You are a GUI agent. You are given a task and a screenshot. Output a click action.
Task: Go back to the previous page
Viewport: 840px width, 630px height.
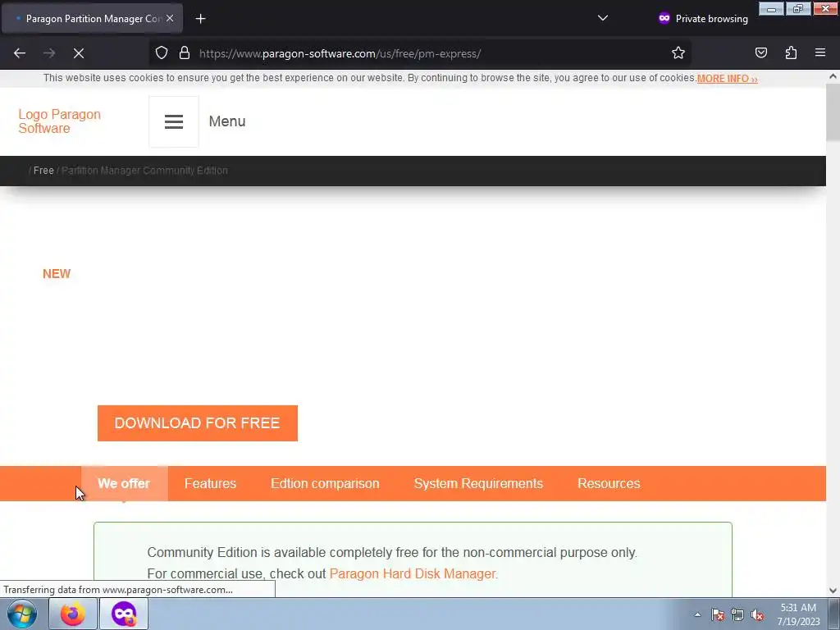(x=20, y=53)
